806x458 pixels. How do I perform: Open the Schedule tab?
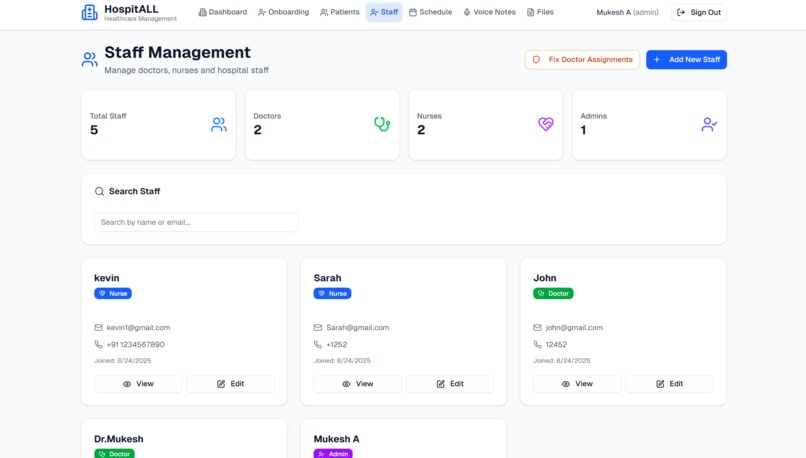(x=430, y=12)
